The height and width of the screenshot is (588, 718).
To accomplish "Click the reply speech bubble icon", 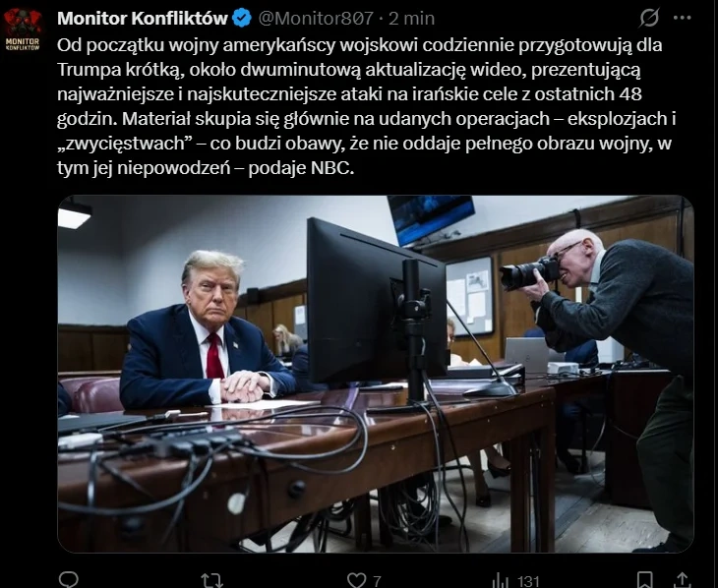I will point(69,580).
